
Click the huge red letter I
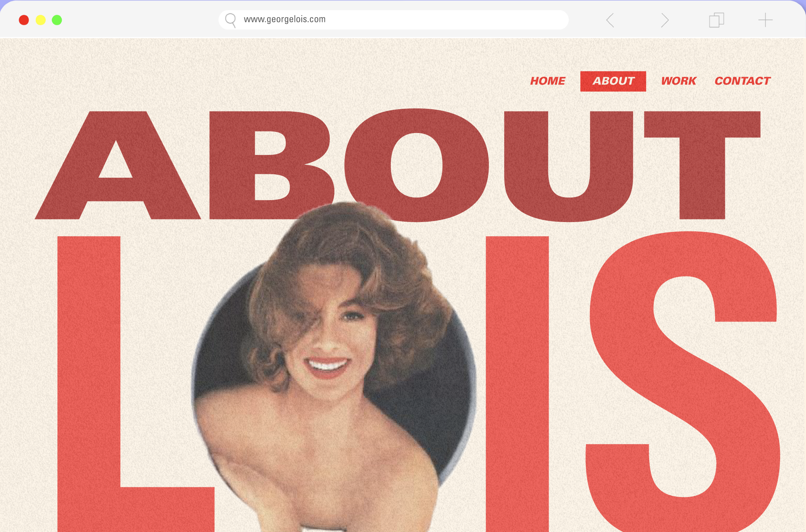[517, 373]
